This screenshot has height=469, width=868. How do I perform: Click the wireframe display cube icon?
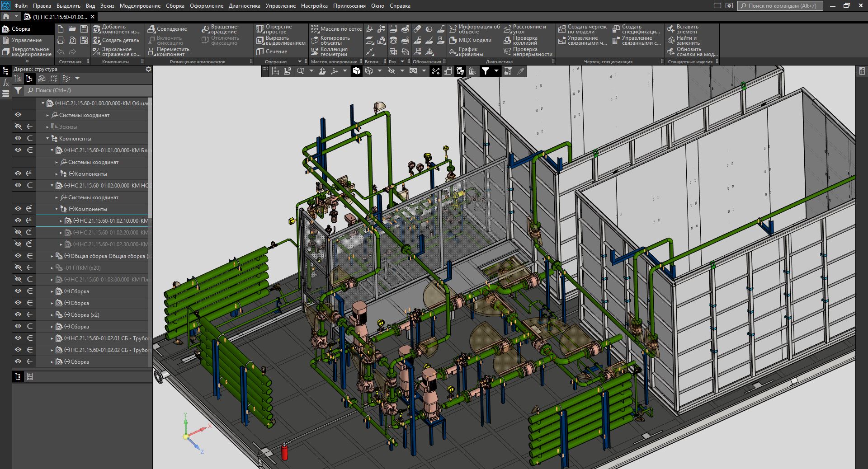click(x=369, y=71)
